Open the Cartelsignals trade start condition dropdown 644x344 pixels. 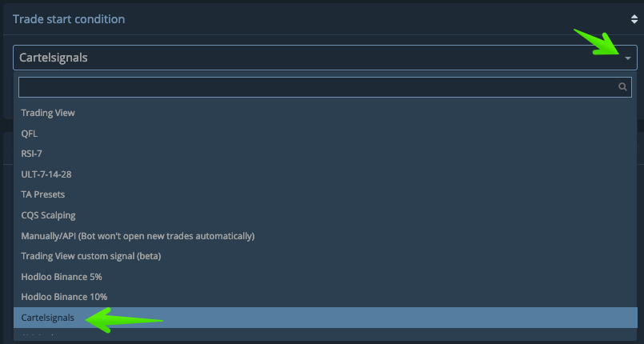pos(325,58)
